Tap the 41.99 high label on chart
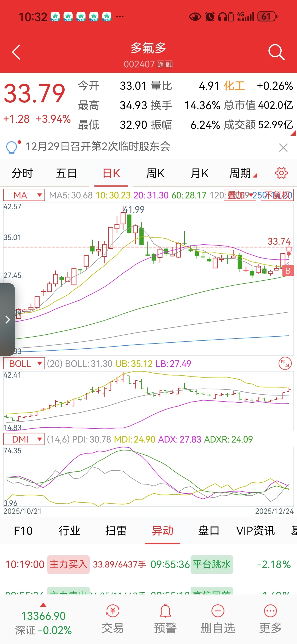The width and height of the screenshot is (297, 644). pyautogui.click(x=134, y=209)
